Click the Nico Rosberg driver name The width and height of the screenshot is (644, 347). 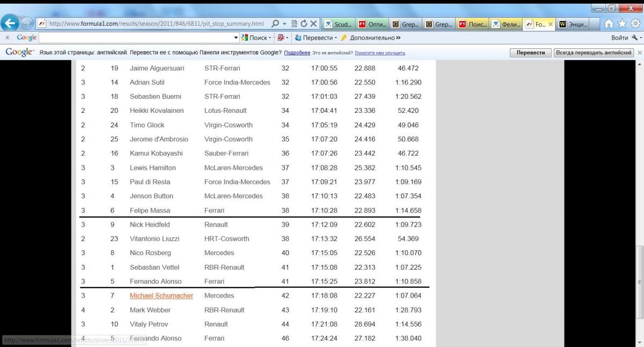150,253
